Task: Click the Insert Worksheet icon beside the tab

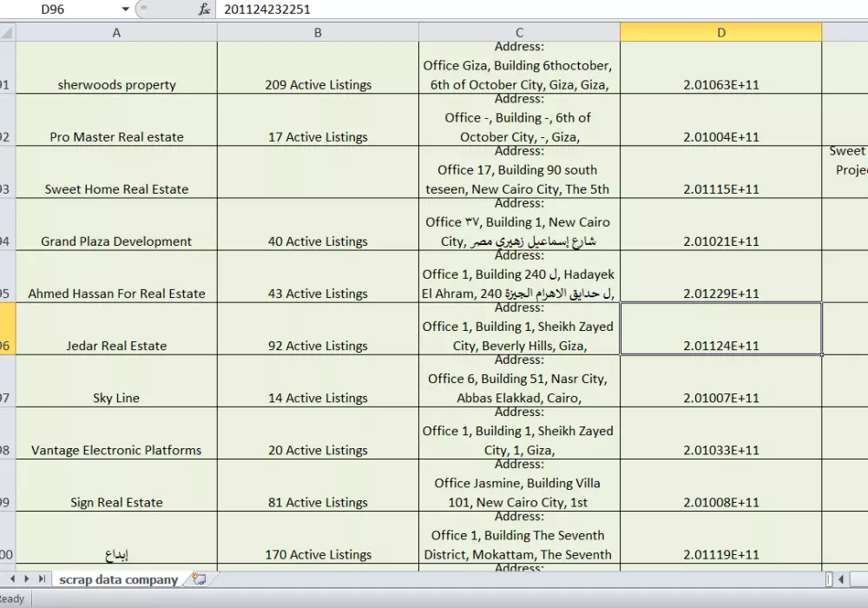Action: click(200, 579)
